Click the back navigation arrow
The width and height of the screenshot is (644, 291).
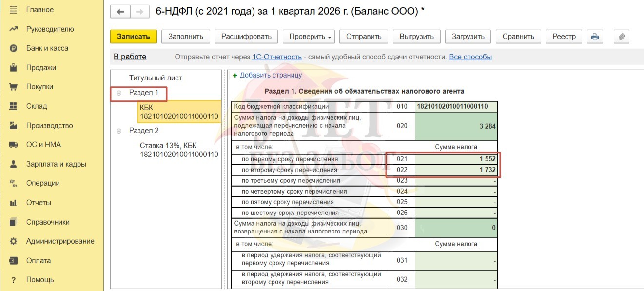(120, 12)
